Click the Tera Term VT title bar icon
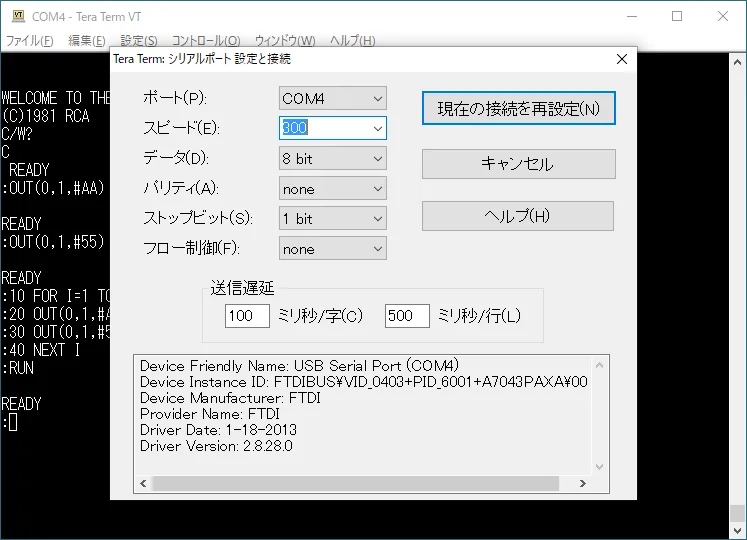The image size is (747, 540). (18, 16)
